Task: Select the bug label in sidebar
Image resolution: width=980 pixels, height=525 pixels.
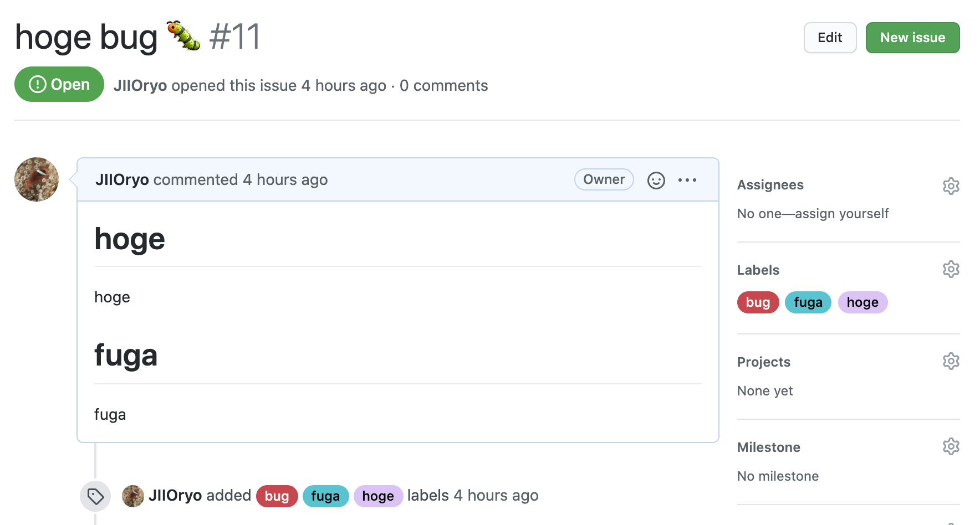Action: click(x=758, y=302)
